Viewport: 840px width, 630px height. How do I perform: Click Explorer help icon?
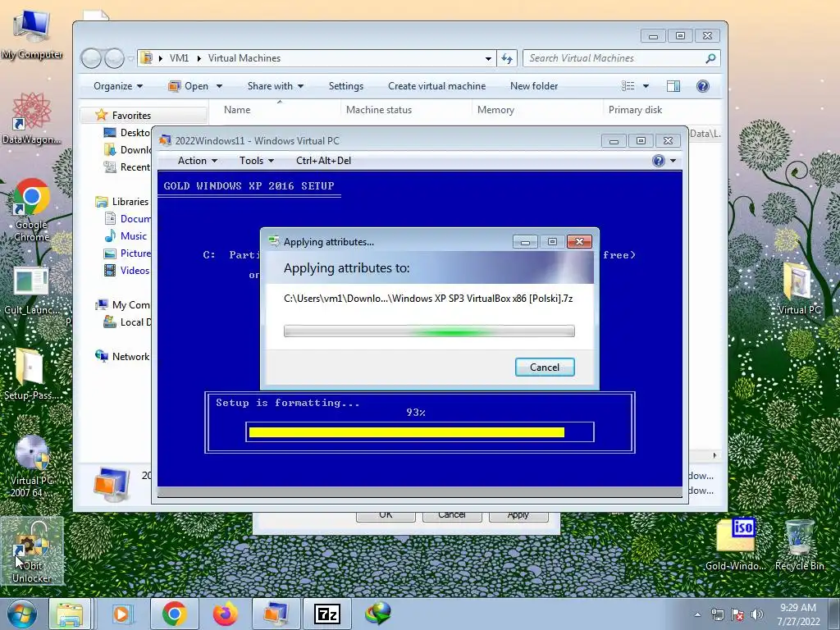[x=702, y=86]
